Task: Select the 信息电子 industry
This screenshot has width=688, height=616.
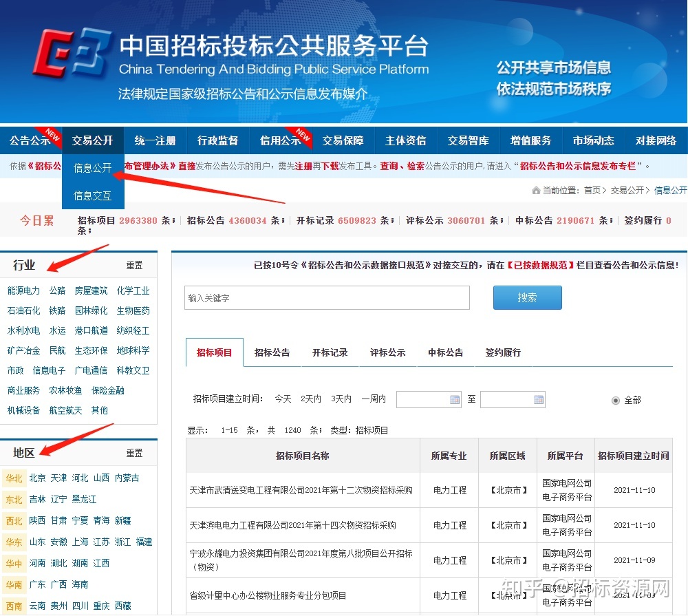Action: (x=49, y=370)
